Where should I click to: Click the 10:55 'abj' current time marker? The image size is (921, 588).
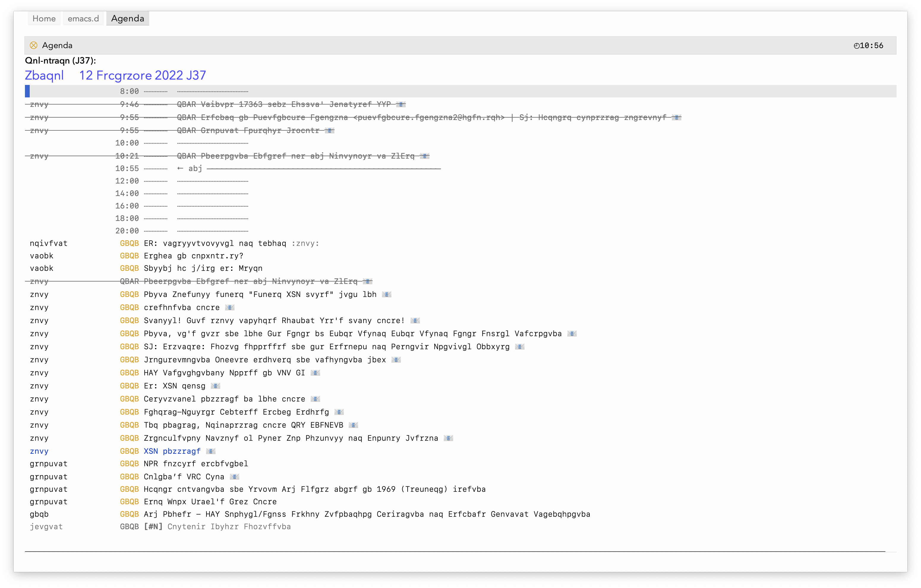coord(195,169)
